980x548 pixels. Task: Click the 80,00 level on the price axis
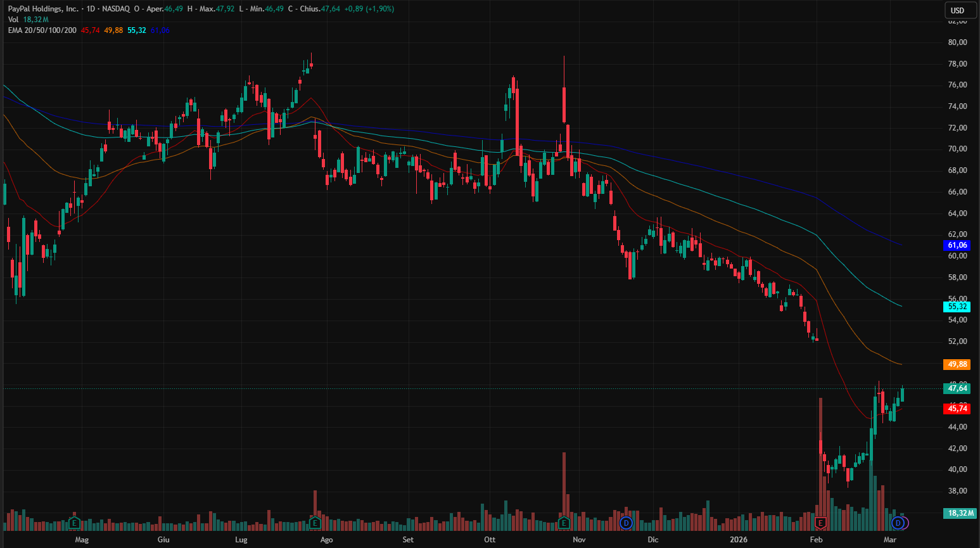[957, 42]
